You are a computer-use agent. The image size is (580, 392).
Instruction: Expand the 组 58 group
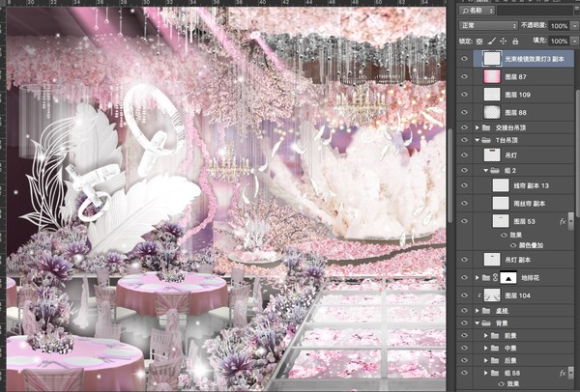pos(486,373)
